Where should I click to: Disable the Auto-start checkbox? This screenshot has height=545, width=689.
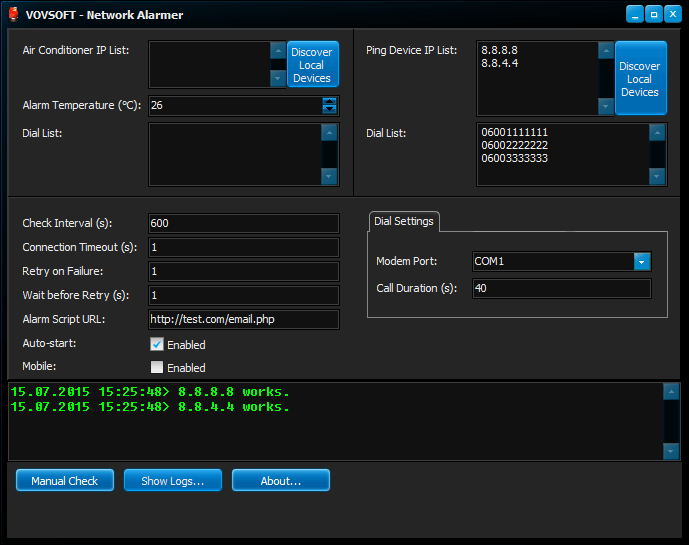156,344
